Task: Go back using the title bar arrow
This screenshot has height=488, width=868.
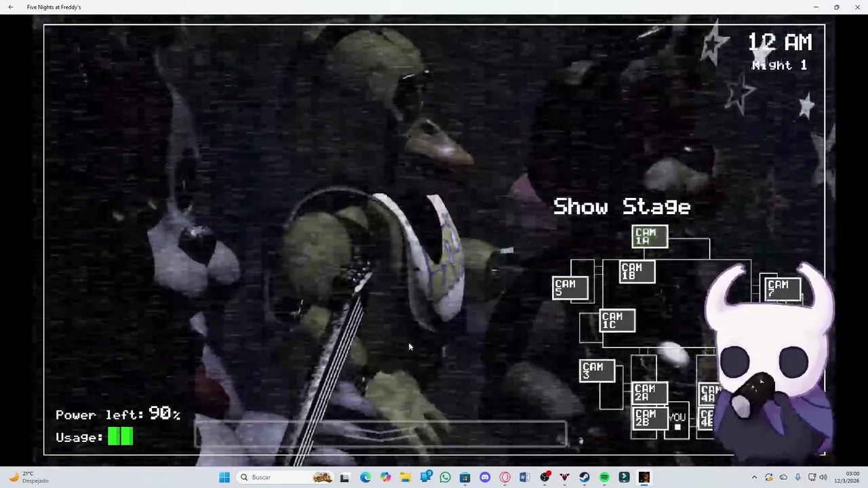Action: [11, 7]
